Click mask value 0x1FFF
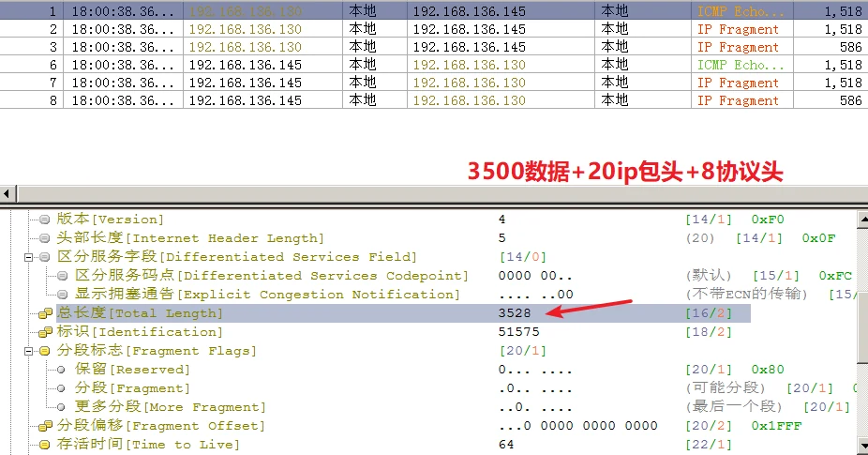The image size is (868, 455). click(x=777, y=426)
